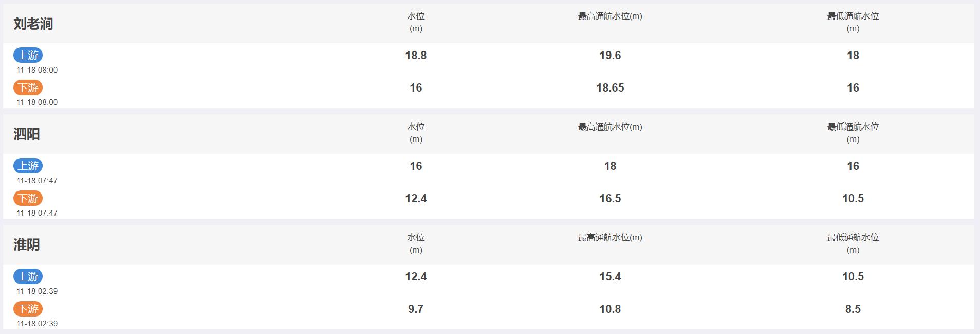Click the 9.7 downstream water level value
980x334 pixels.
pos(416,309)
